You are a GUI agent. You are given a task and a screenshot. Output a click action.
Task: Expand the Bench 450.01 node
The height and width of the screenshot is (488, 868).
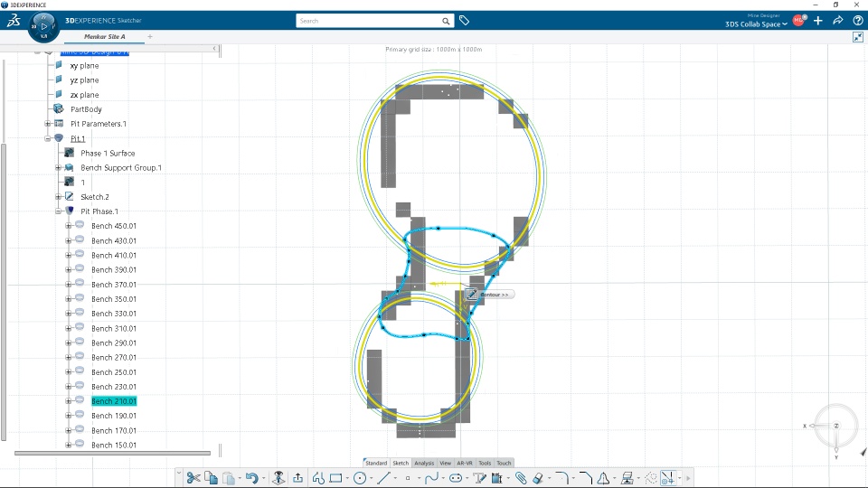pos(68,225)
